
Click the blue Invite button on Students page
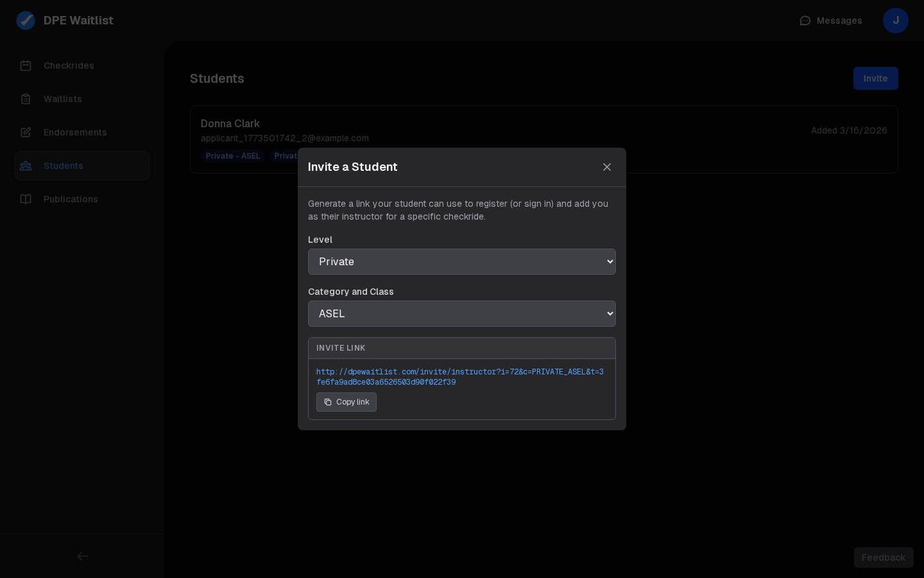pyautogui.click(x=876, y=78)
